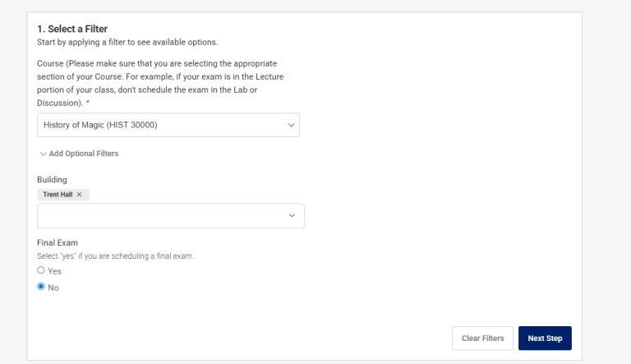Click the Course dropdown chevron arrow
This screenshot has width=631, height=364.
(291, 125)
